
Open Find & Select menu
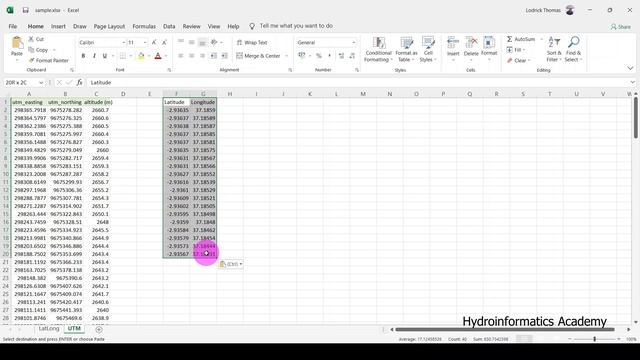(573, 49)
